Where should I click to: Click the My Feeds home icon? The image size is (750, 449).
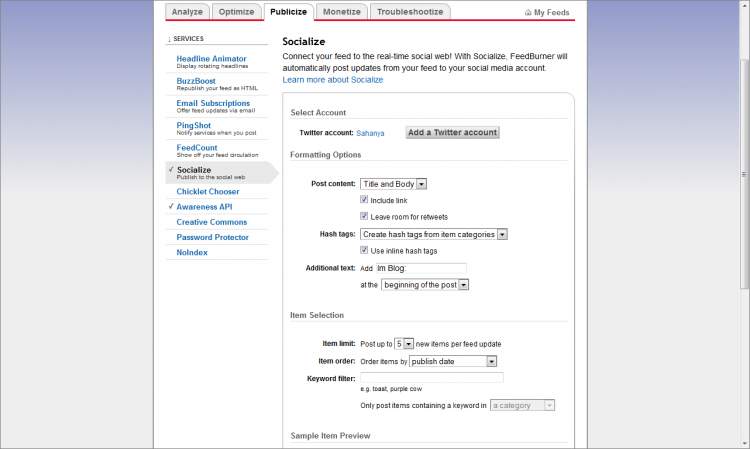(528, 13)
